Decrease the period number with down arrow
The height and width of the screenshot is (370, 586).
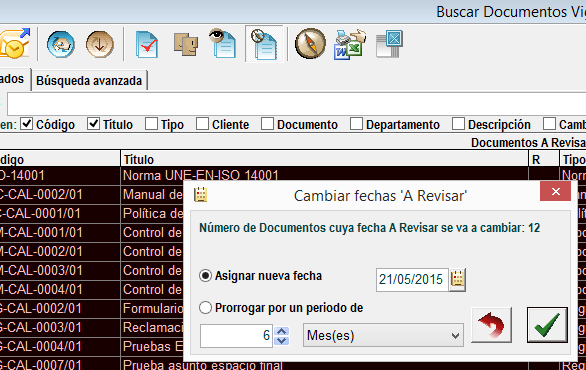(x=281, y=340)
